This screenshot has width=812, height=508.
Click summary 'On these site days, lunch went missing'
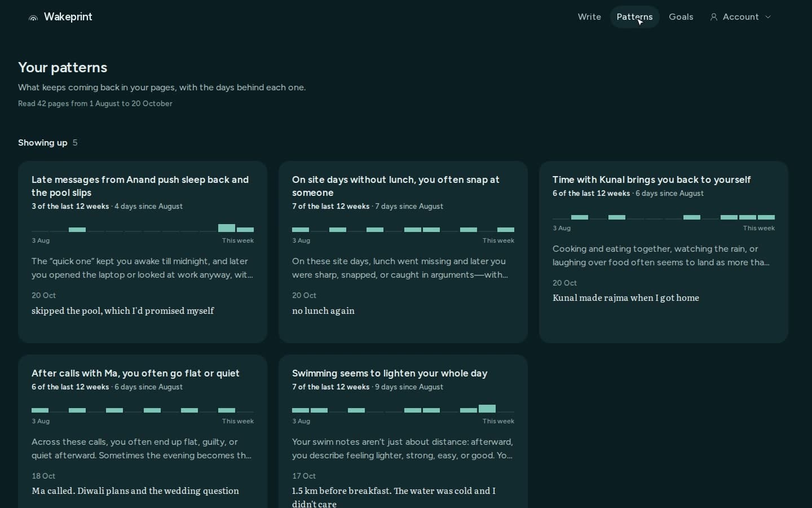click(x=400, y=268)
